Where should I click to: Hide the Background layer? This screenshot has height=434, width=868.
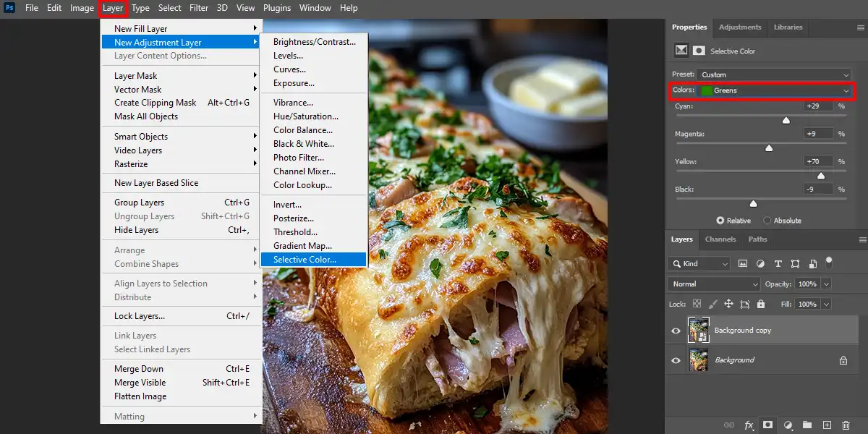pos(676,360)
